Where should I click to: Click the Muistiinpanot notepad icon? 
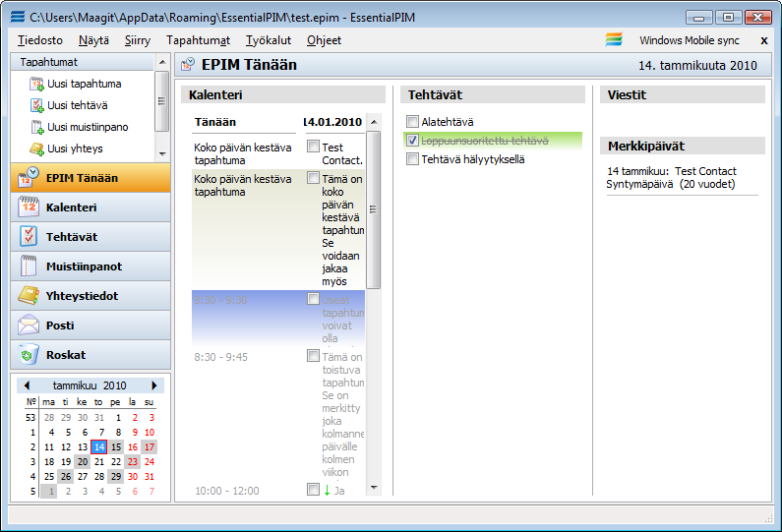(x=29, y=266)
